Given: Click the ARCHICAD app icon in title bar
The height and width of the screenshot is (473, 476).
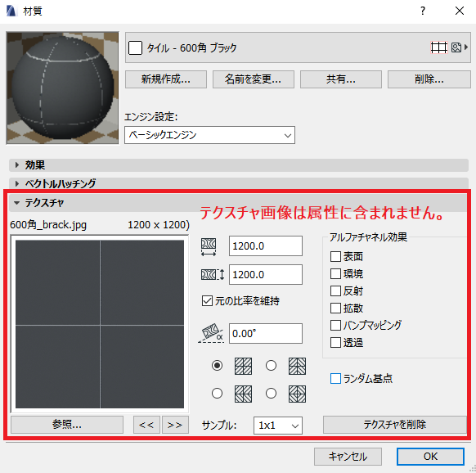Looking at the screenshot, I should click(11, 11).
